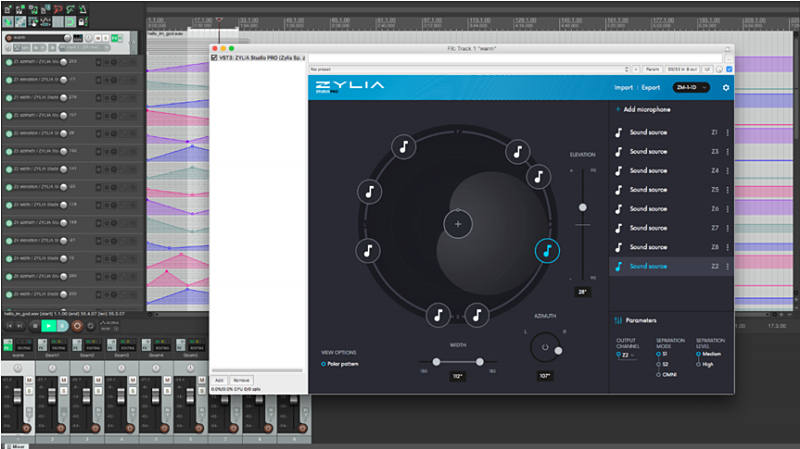Toggle the VST3 ZYLIA Studio PRO checkbox in FX list
This screenshot has height=449, width=800.
tap(214, 58)
